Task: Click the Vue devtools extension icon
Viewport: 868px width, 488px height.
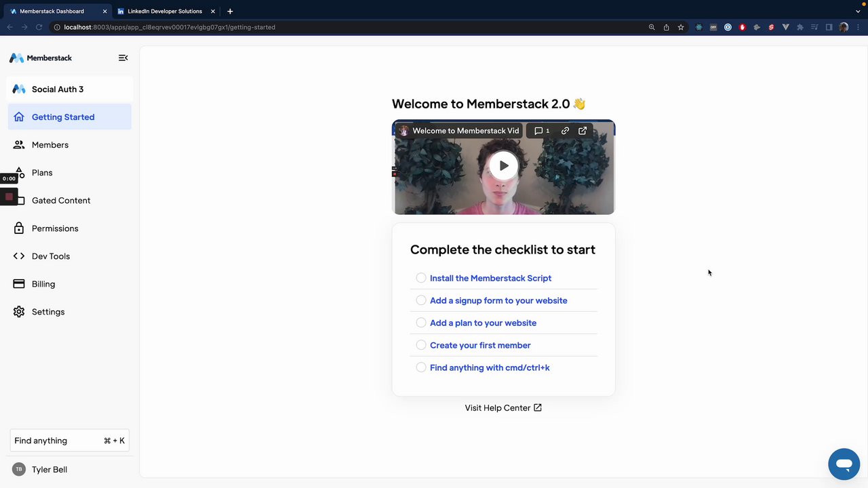Action: tap(785, 27)
